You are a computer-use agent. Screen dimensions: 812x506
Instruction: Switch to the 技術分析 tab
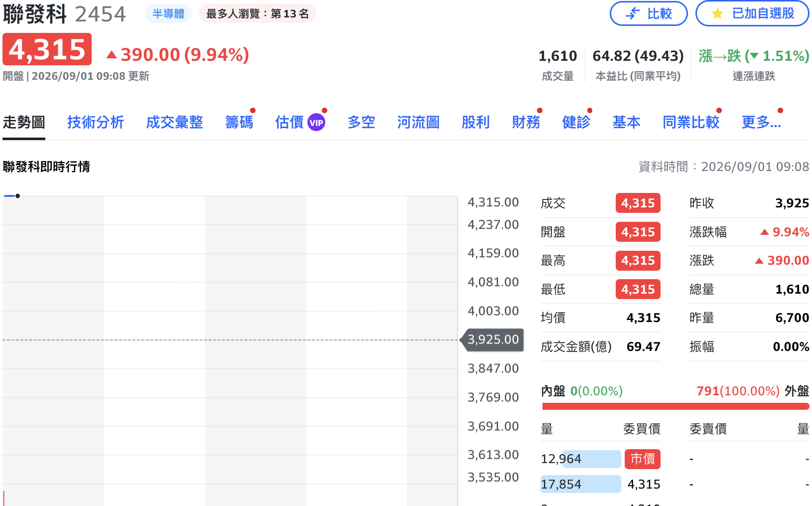point(96,122)
